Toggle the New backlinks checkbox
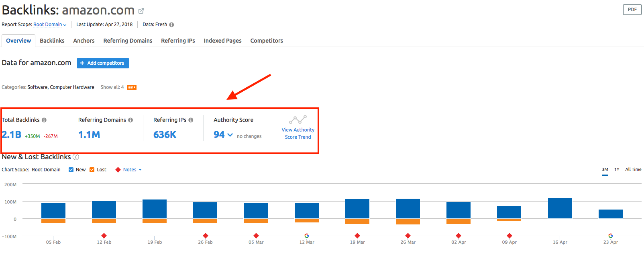644x255 pixels. 71,170
